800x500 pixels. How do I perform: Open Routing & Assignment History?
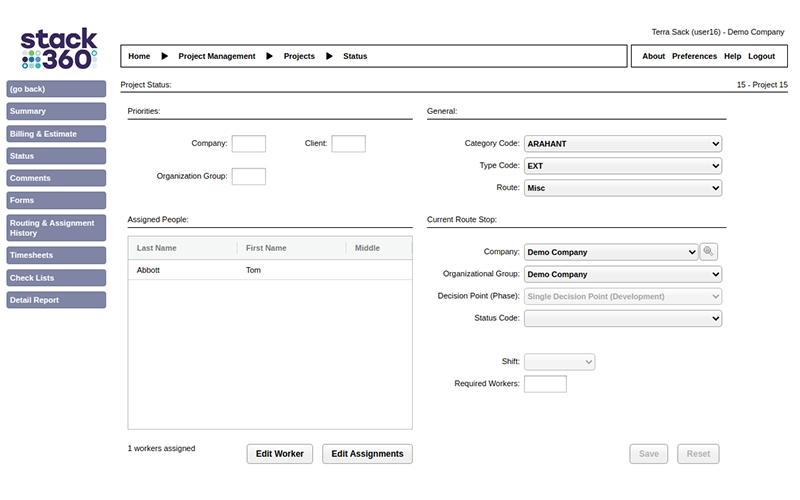[x=56, y=228]
